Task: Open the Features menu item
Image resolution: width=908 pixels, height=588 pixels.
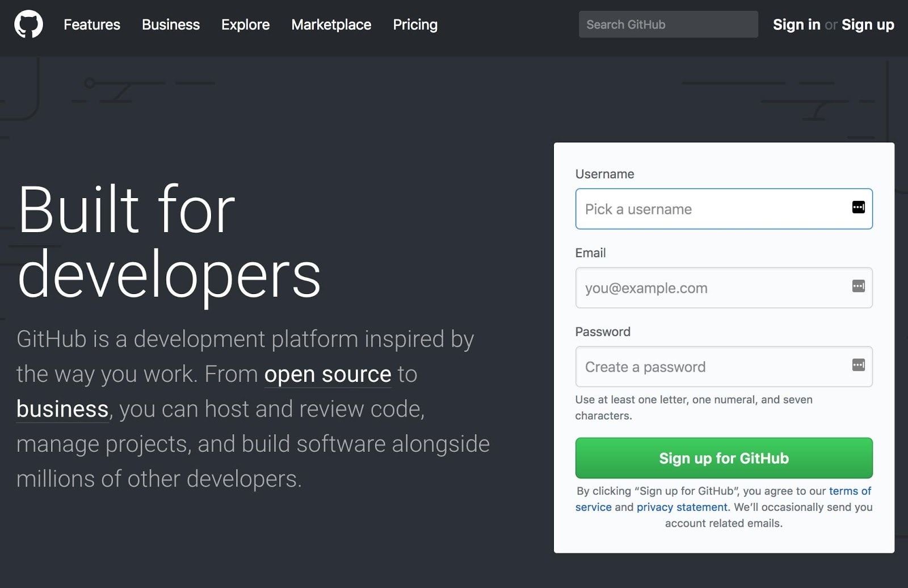Action: click(x=92, y=24)
